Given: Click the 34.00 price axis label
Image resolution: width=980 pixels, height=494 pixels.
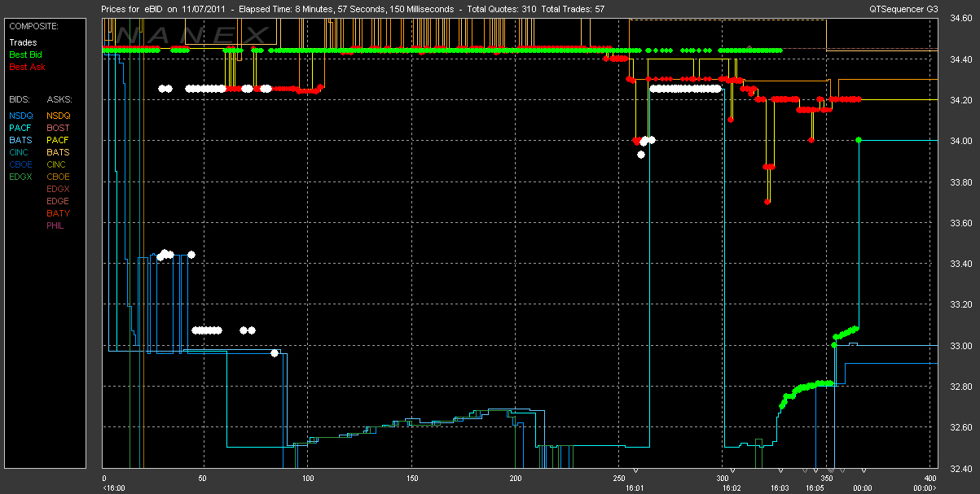Looking at the screenshot, I should 961,141.
